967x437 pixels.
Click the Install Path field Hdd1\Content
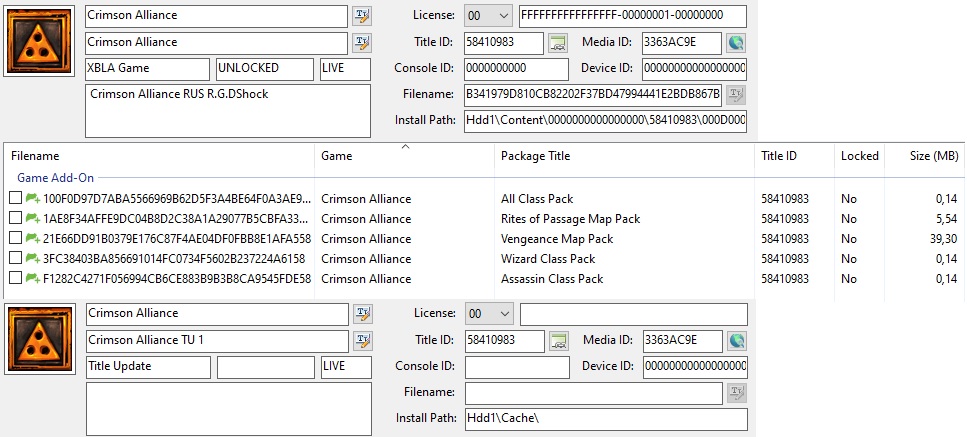point(605,120)
